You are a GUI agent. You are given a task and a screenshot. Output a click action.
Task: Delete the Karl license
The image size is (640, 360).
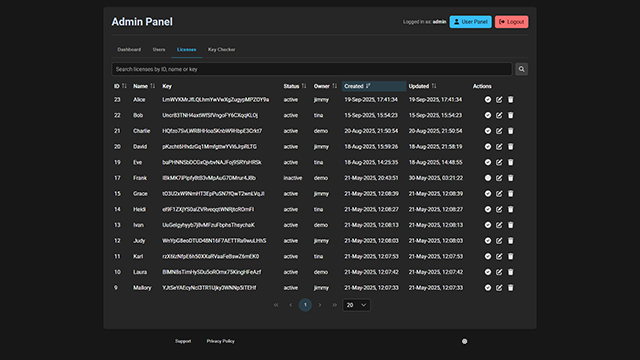tap(511, 256)
